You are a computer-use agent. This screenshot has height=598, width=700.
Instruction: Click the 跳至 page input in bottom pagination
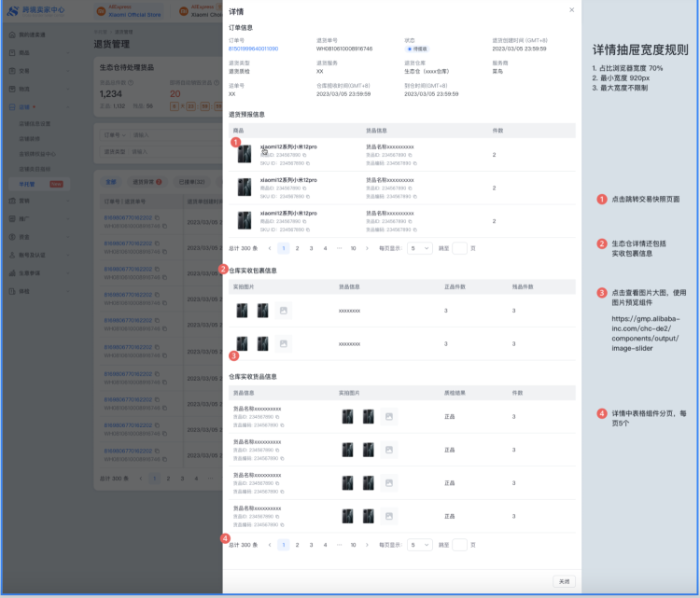(459, 544)
